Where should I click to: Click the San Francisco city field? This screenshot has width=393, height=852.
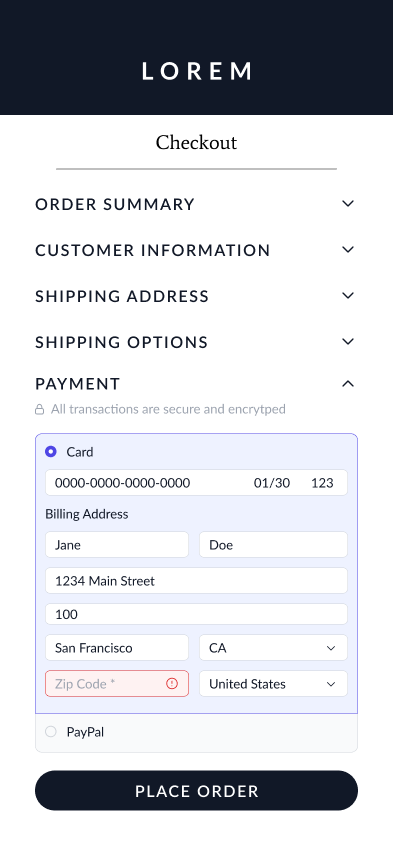click(x=117, y=648)
